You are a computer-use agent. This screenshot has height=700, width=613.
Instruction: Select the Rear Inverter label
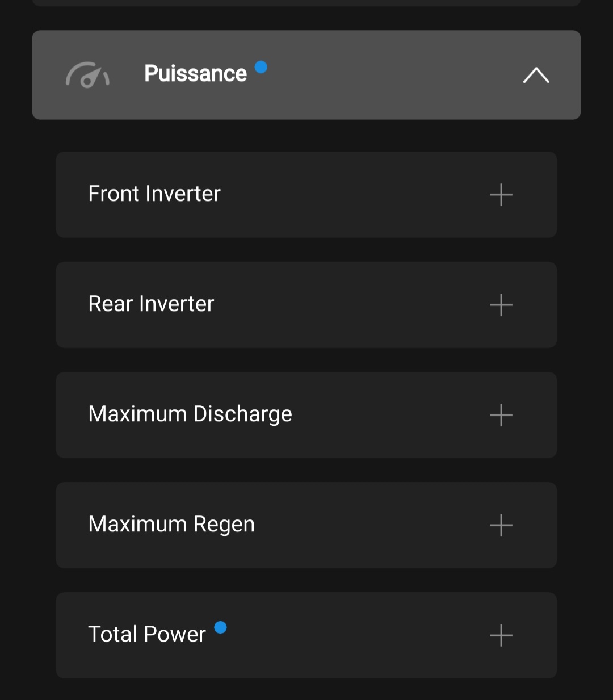(x=151, y=304)
